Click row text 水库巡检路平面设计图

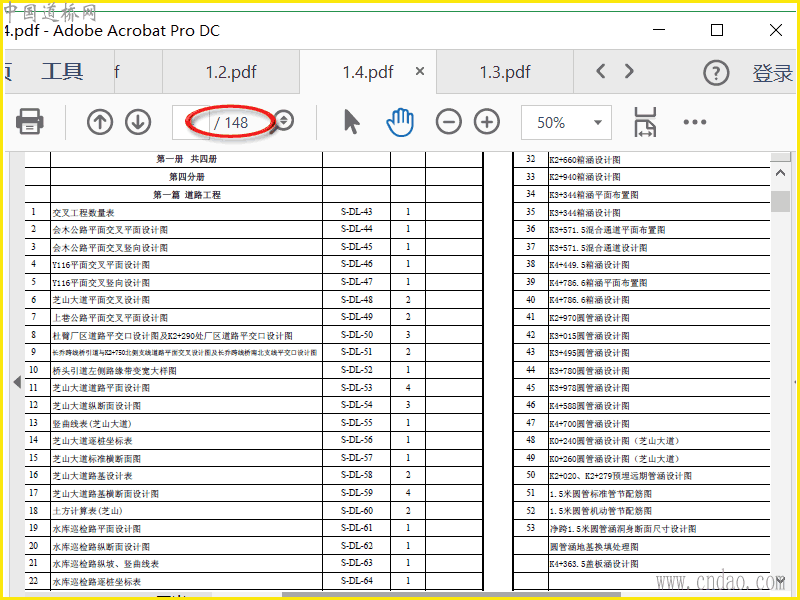tap(96, 529)
